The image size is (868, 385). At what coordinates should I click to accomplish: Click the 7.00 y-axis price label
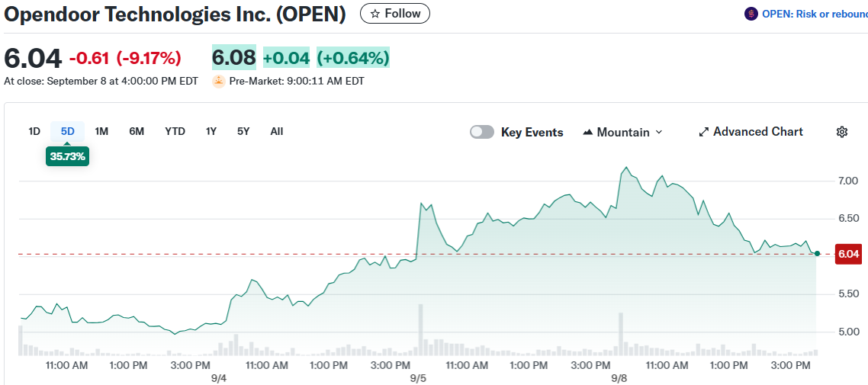(848, 181)
